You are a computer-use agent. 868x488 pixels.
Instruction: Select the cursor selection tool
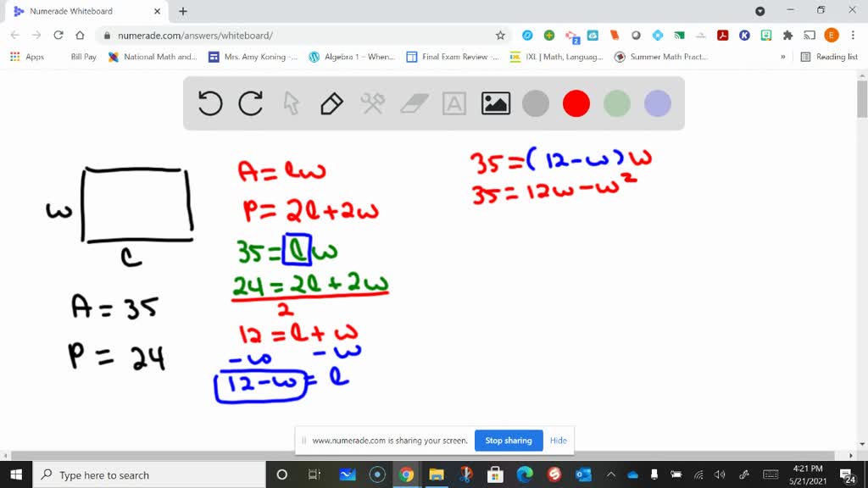click(x=290, y=103)
